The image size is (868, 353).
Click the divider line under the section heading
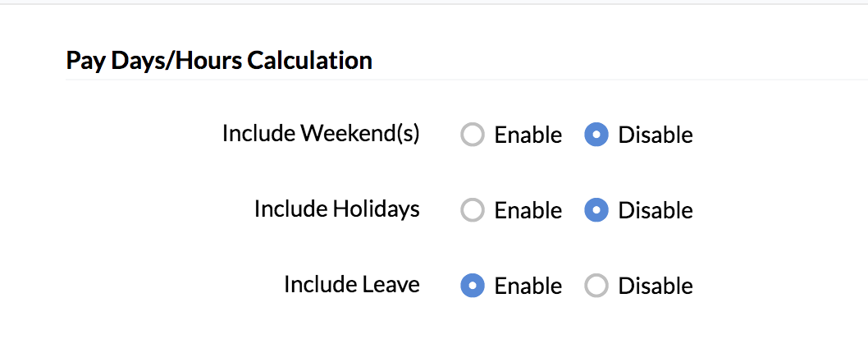[x=492, y=80]
